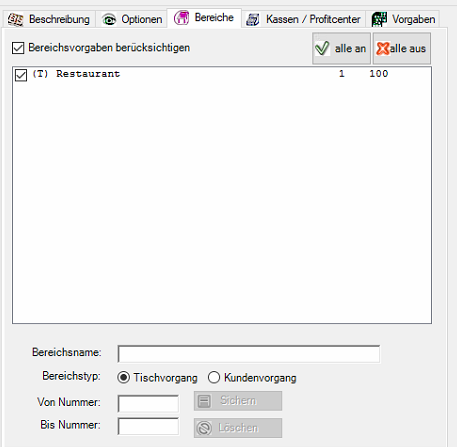Click the prohibited icon on Löschen button
Image resolution: width=457 pixels, height=447 pixels.
tap(204, 428)
